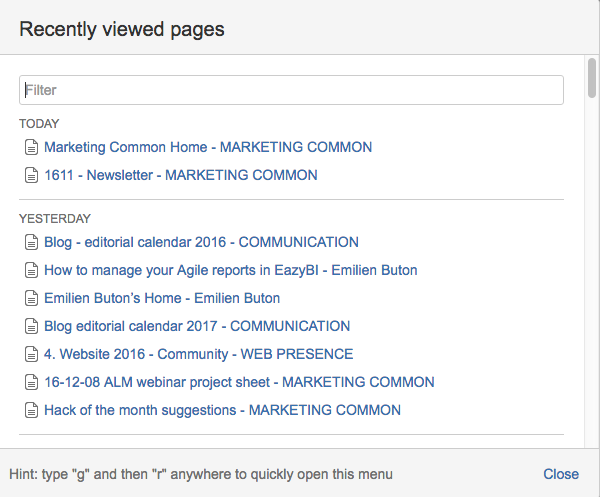
Task: Click the page icon beside Marketing Common Home
Action: click(x=31, y=147)
